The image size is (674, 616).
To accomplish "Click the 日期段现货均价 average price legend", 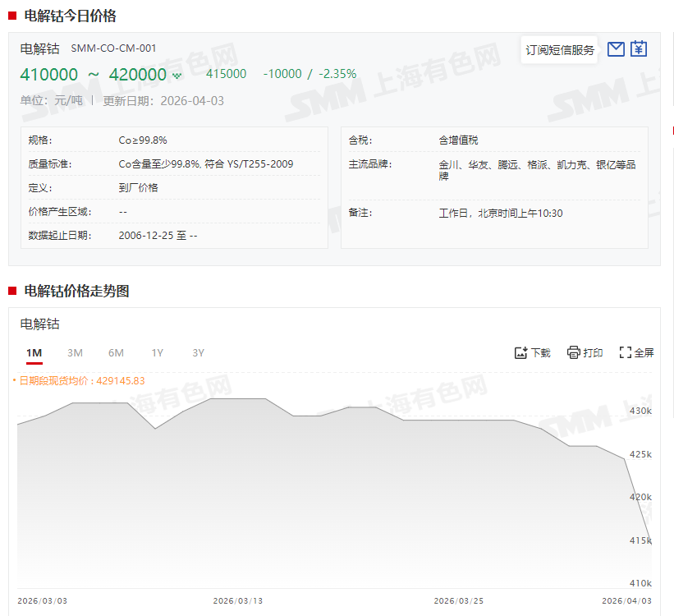I will click(x=80, y=380).
